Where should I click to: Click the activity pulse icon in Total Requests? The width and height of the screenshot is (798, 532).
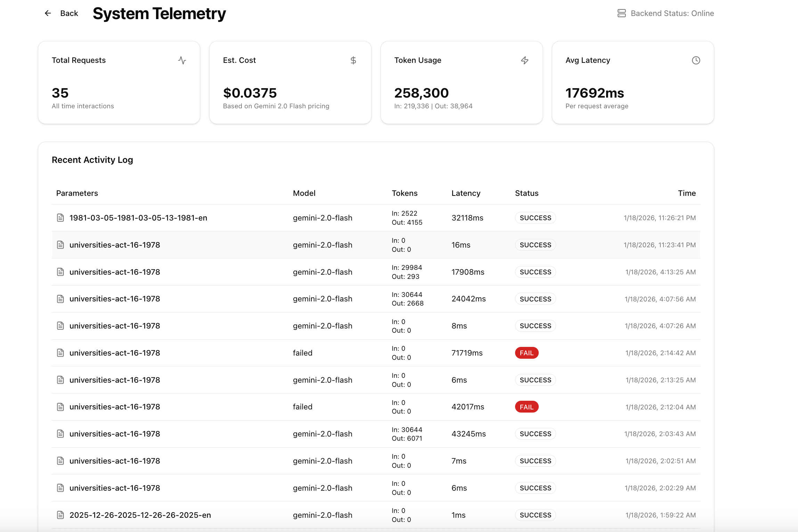click(182, 60)
